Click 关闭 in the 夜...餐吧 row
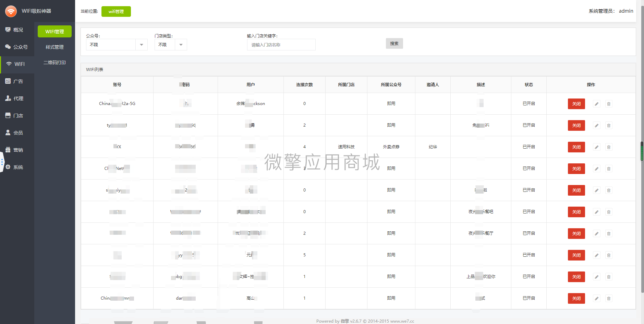This screenshot has height=324, width=644. click(576, 212)
